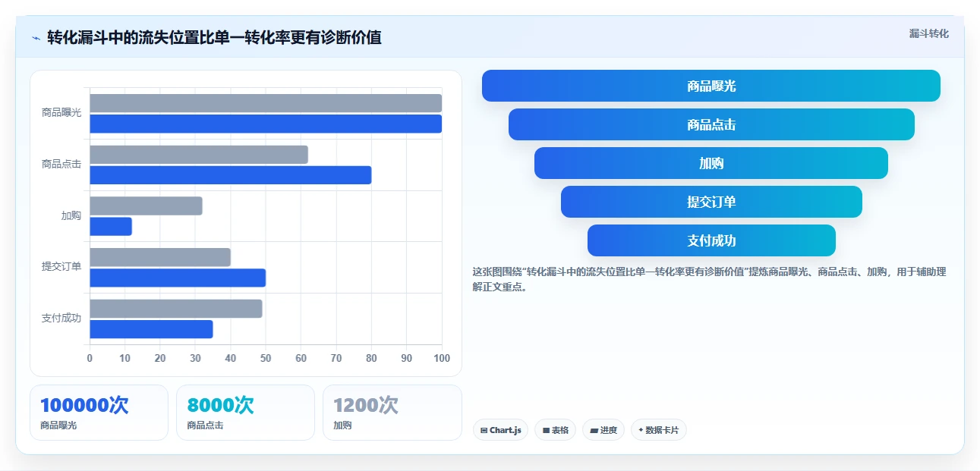Click the x-axis tick value 100
This screenshot has height=471, width=980.
[x=441, y=358]
